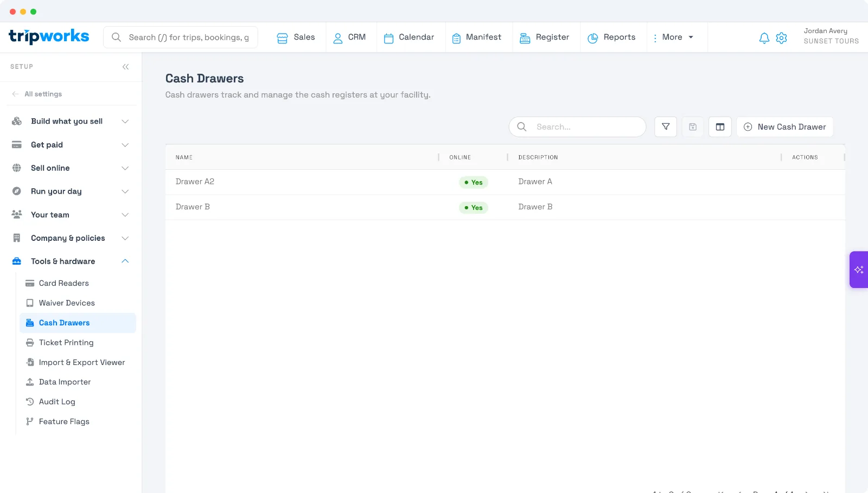Open the Drawer B name cell

[193, 207]
